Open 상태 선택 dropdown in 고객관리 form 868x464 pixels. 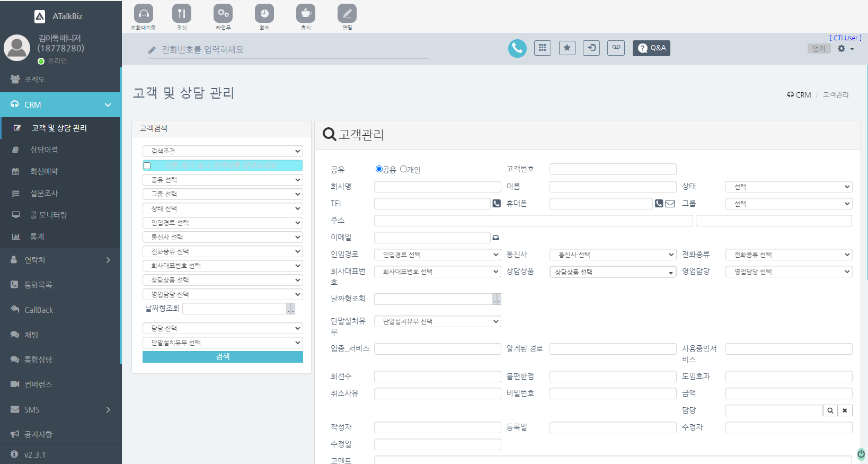pyautogui.click(x=789, y=187)
